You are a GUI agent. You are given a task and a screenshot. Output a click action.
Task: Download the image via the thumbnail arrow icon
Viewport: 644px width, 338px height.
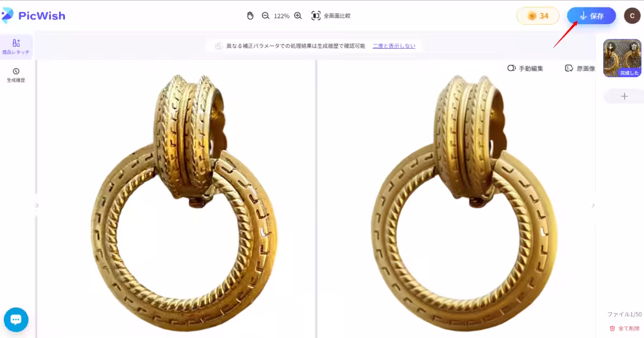point(611,46)
